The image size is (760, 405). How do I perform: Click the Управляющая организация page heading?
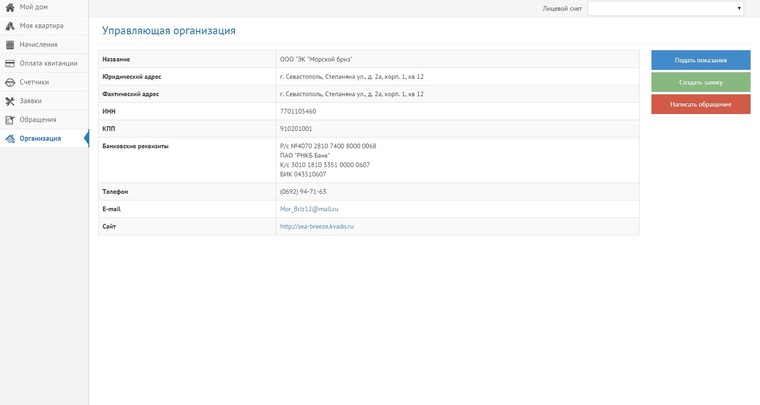coord(169,31)
